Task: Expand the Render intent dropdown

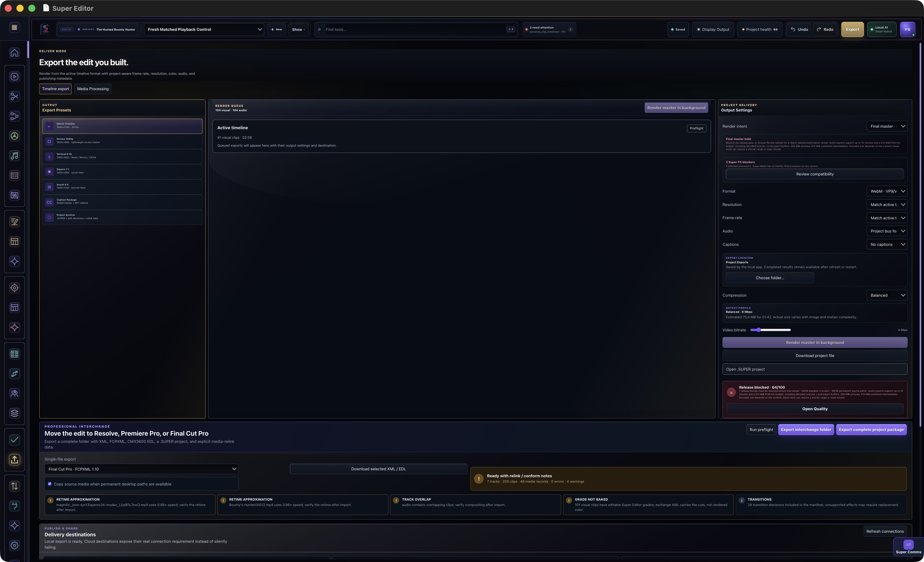Action: point(887,126)
